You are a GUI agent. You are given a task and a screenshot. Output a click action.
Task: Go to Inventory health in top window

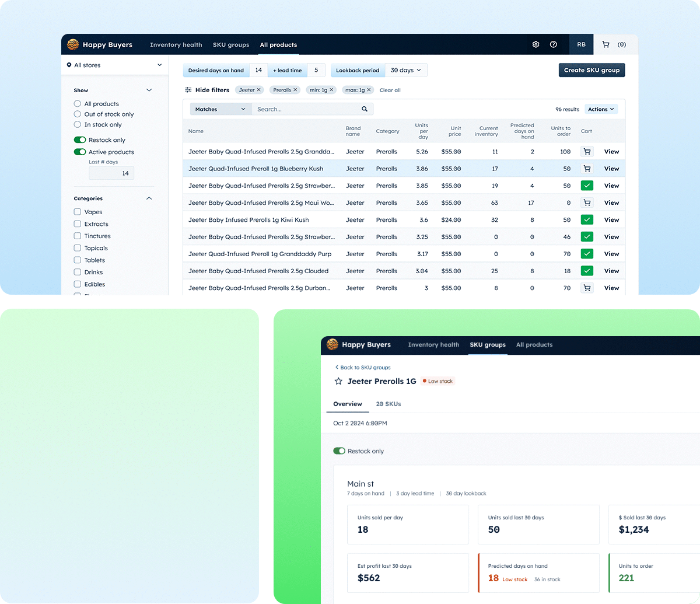click(x=176, y=45)
